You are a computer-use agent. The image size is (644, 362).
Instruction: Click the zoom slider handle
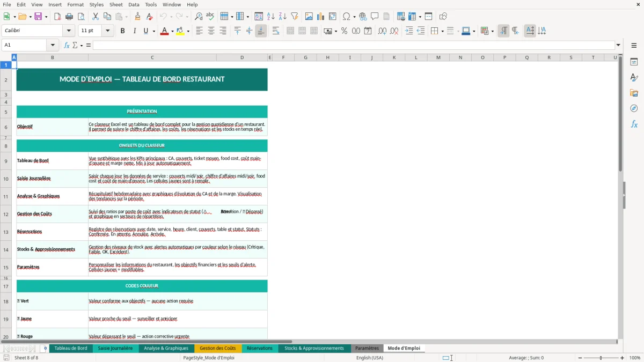coord(601,358)
